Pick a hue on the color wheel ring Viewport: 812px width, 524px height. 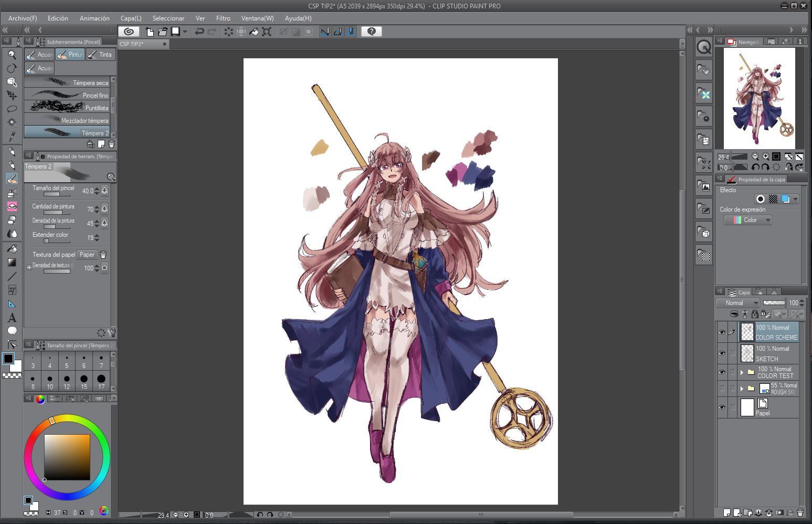point(67,457)
